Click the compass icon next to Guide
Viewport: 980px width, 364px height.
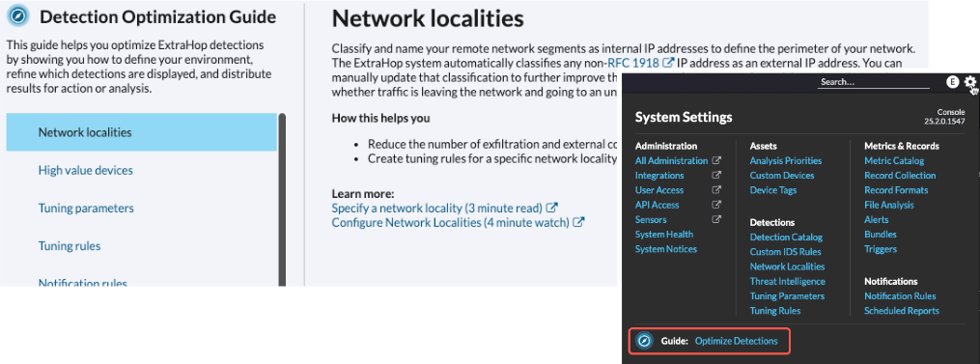644,341
